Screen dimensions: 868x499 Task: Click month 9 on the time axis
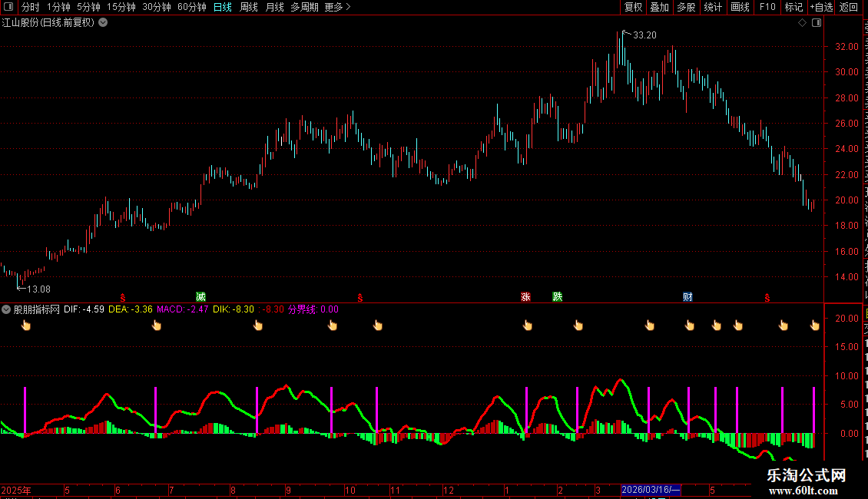[x=288, y=490]
